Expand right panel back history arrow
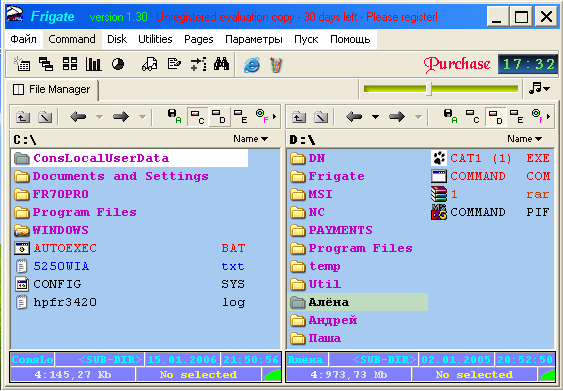Image resolution: width=563 pixels, height=391 pixels. [x=375, y=117]
